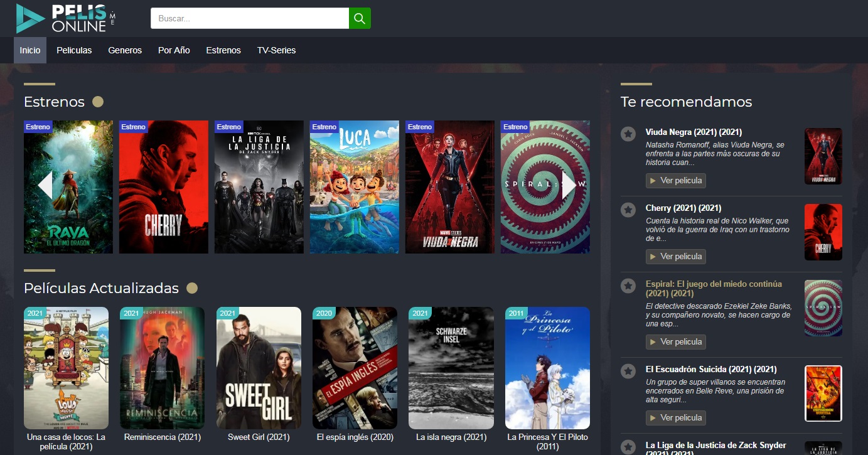Open the TV-Series menu item
The height and width of the screenshot is (455, 868).
[x=276, y=50]
